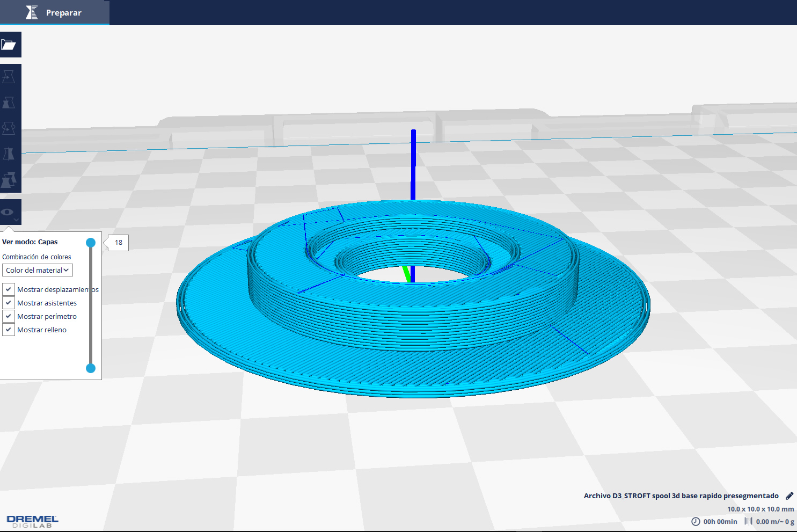This screenshot has height=532, width=797.
Task: Click the pencil icon to rename file
Action: pyautogui.click(x=789, y=495)
